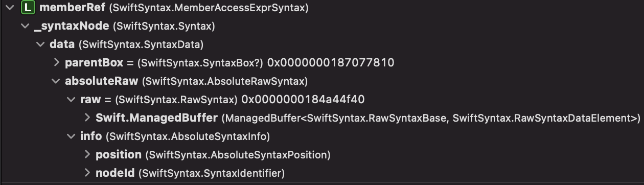Collapse the absoluteRaw chevron
This screenshot has width=644, height=185.
pos(56,81)
